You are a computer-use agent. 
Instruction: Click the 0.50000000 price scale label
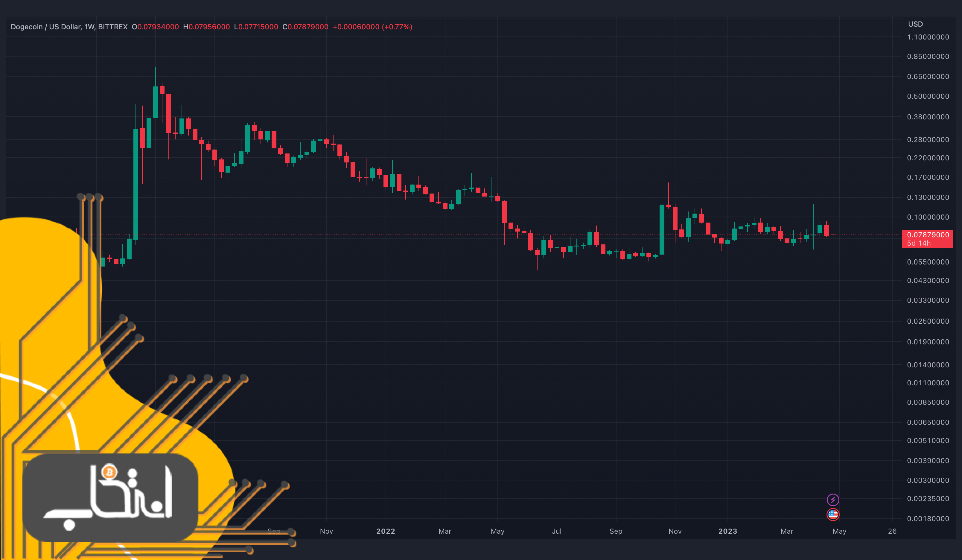coord(928,96)
